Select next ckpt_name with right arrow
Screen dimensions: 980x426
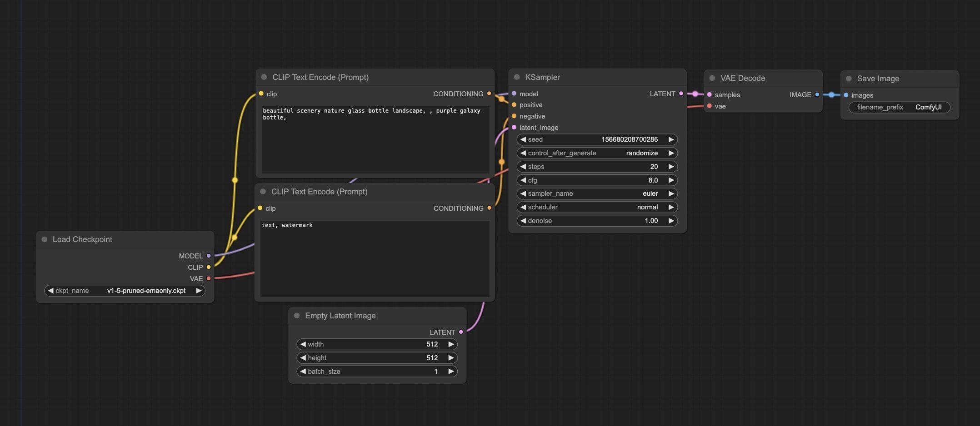(x=199, y=291)
